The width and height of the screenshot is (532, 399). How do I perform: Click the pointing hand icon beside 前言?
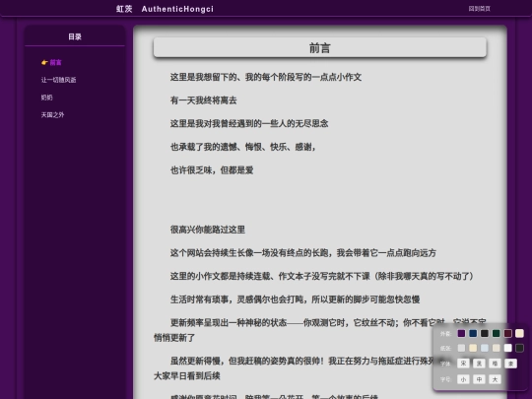click(x=44, y=62)
